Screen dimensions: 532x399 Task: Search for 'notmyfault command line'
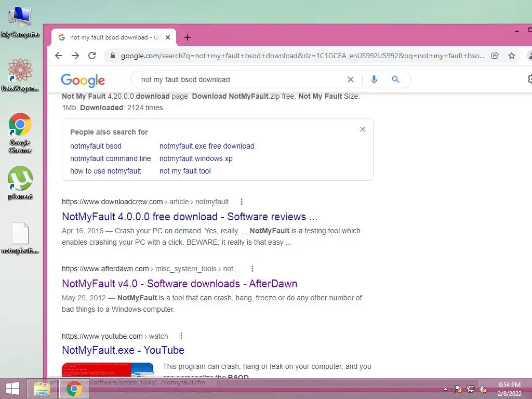point(111,159)
